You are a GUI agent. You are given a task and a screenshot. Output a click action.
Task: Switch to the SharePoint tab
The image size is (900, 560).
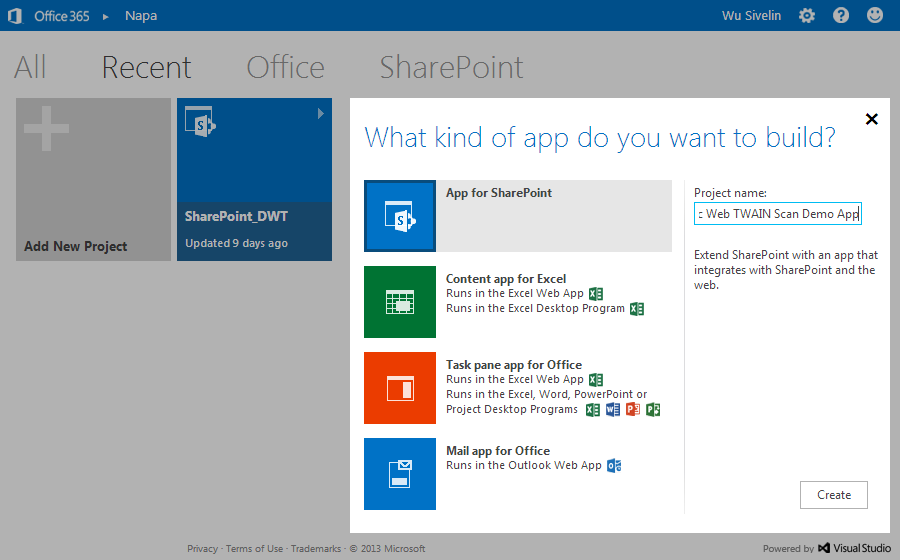point(451,68)
